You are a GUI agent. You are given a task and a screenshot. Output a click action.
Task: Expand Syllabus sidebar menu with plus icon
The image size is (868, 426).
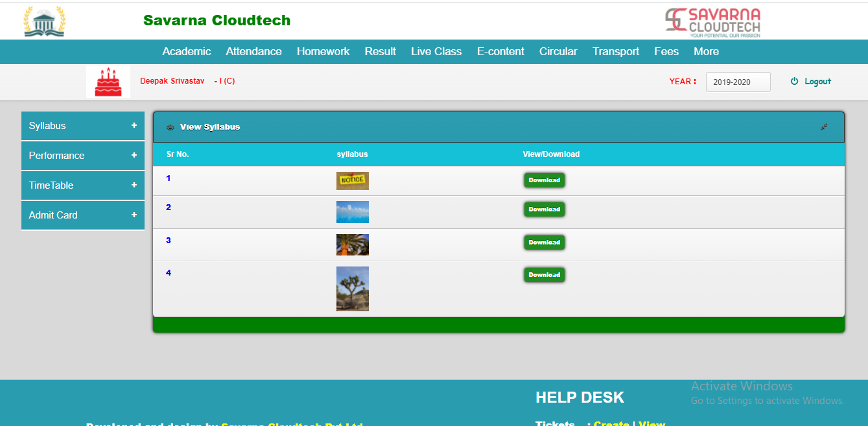tap(134, 126)
